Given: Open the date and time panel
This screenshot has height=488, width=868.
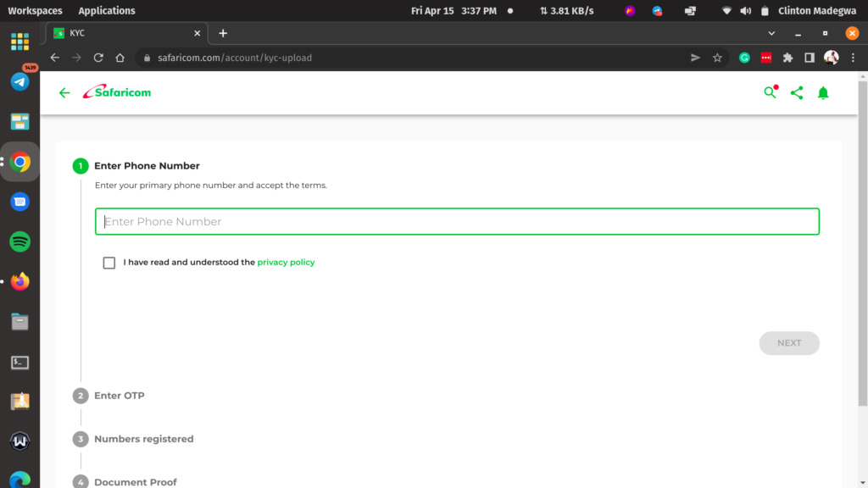Looking at the screenshot, I should tap(453, 10).
